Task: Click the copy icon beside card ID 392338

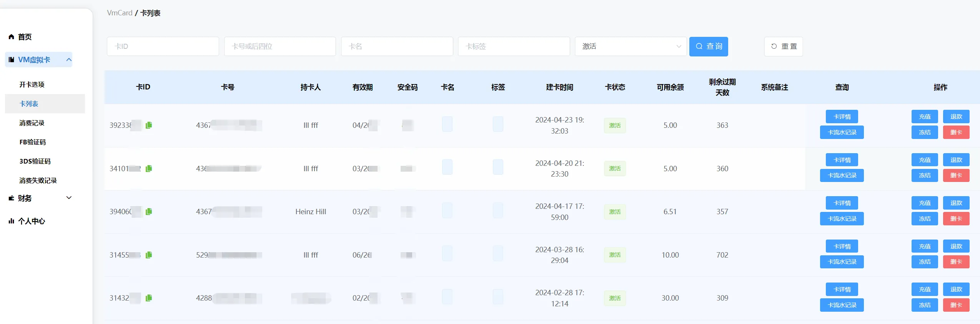Action: click(x=149, y=125)
